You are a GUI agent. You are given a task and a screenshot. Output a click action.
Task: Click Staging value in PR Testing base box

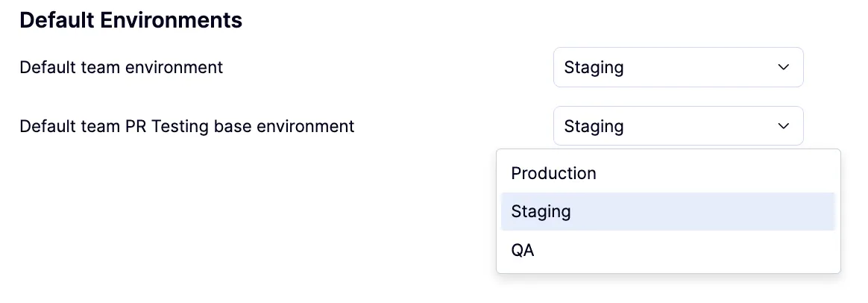(x=594, y=126)
